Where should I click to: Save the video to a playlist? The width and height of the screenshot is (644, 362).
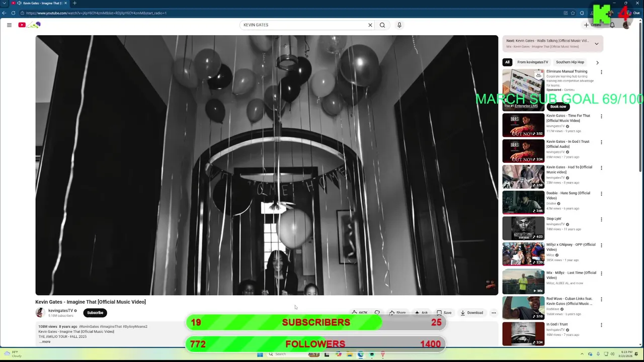444,313
